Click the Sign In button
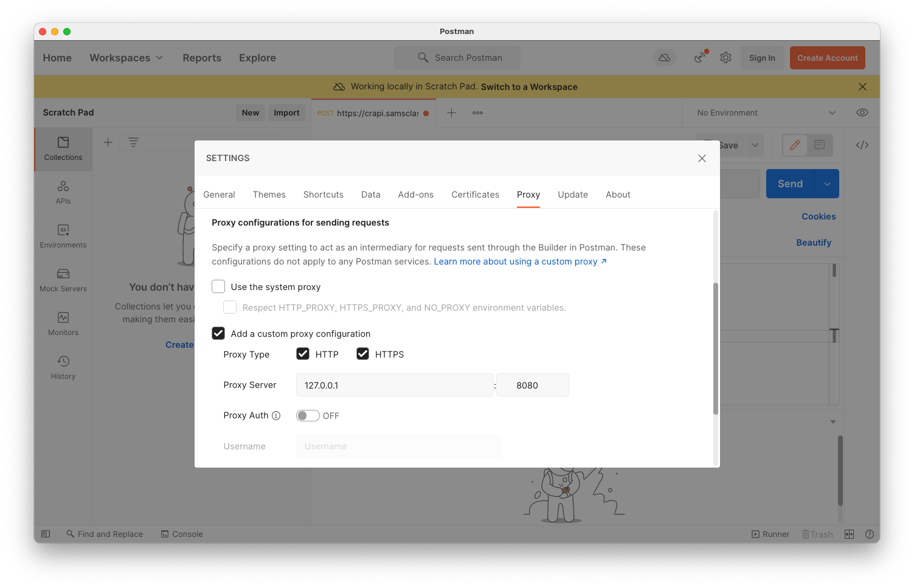The width and height of the screenshot is (914, 588). tap(762, 58)
